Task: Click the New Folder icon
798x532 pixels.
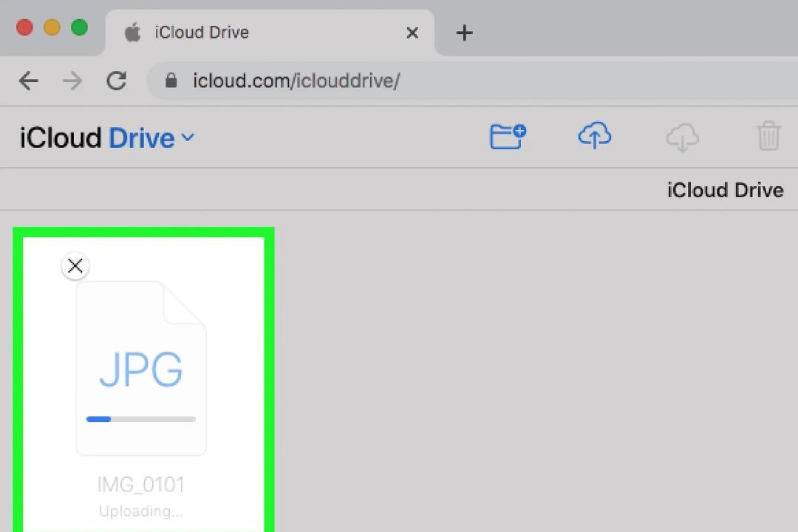Action: (508, 137)
